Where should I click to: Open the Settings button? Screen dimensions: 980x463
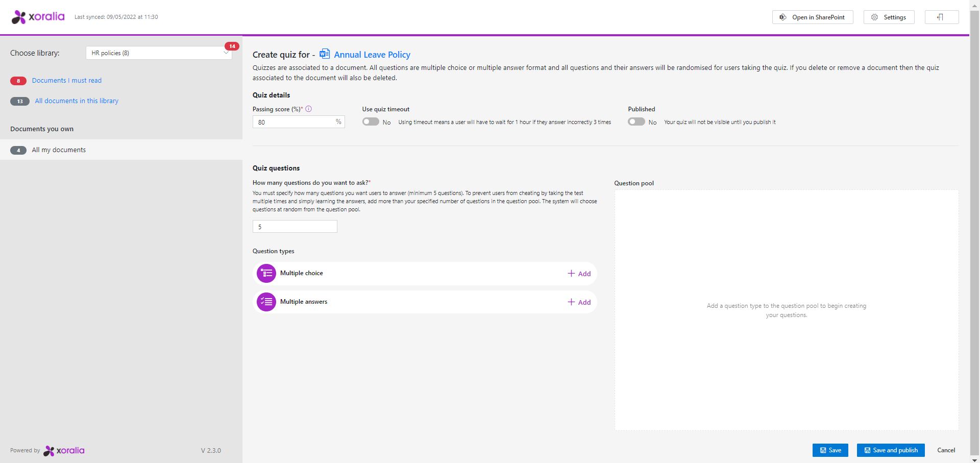(x=889, y=17)
